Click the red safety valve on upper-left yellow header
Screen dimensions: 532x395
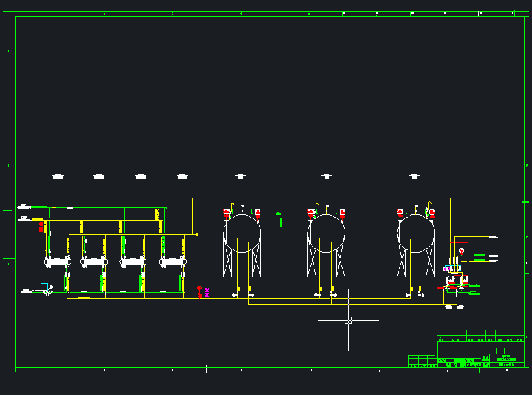(41, 227)
